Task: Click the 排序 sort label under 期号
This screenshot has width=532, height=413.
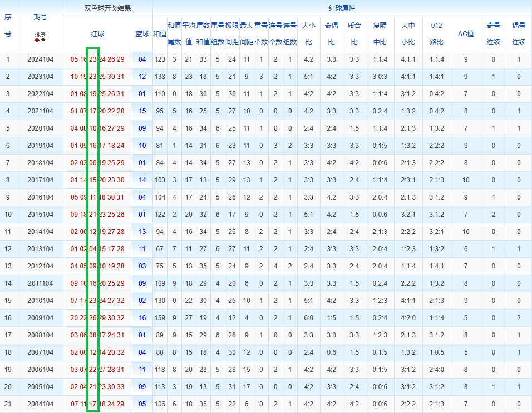Action: tap(40, 34)
